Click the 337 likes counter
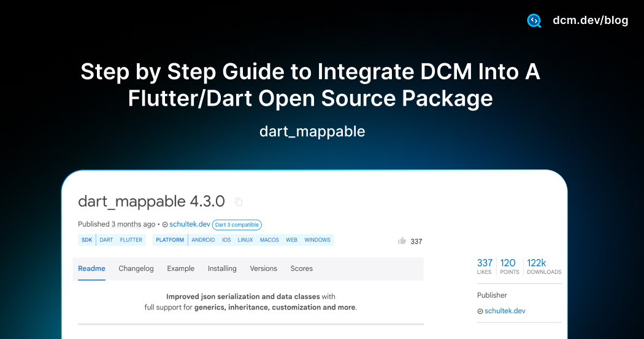The height and width of the screenshot is (339, 644). click(485, 265)
